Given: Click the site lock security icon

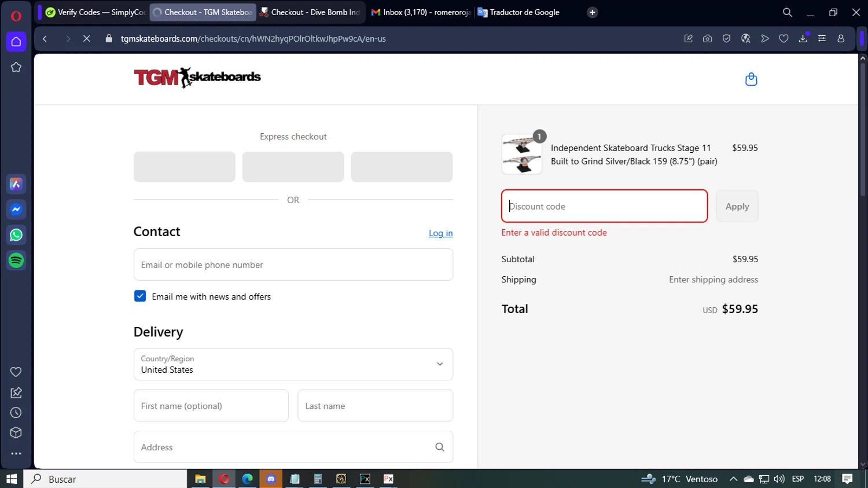Looking at the screenshot, I should click(x=109, y=39).
